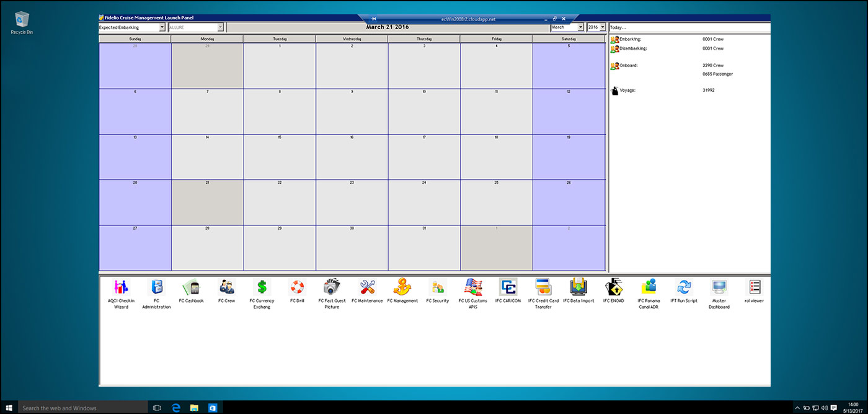Click the Voyage icon in side panel

point(614,91)
